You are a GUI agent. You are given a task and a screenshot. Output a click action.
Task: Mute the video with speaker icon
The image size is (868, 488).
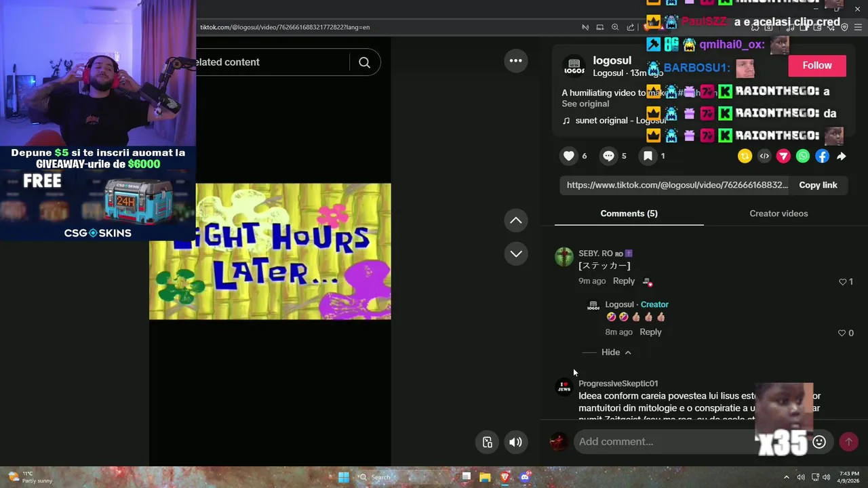[x=516, y=443]
